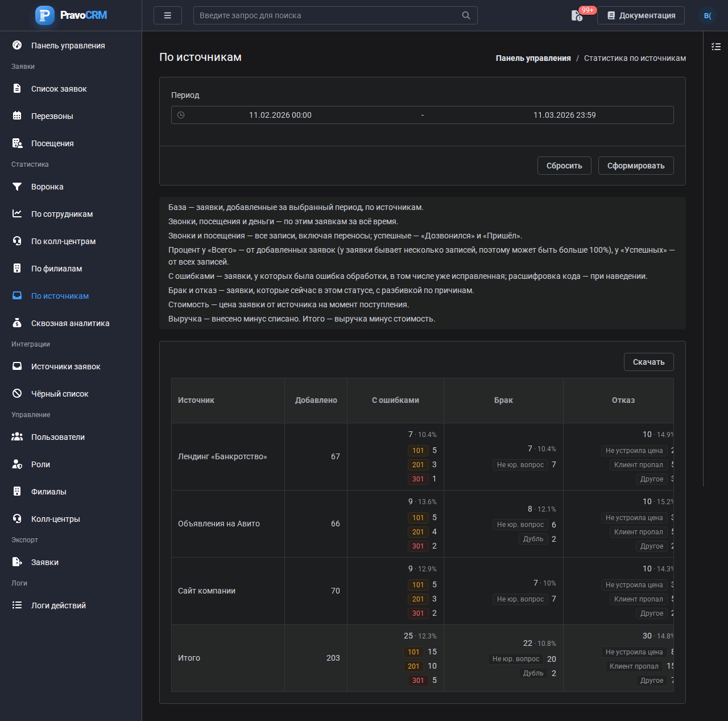Screen dimensions: 728x721
Task: Toggle the hamburger sidebar menu button
Action: click(x=168, y=15)
